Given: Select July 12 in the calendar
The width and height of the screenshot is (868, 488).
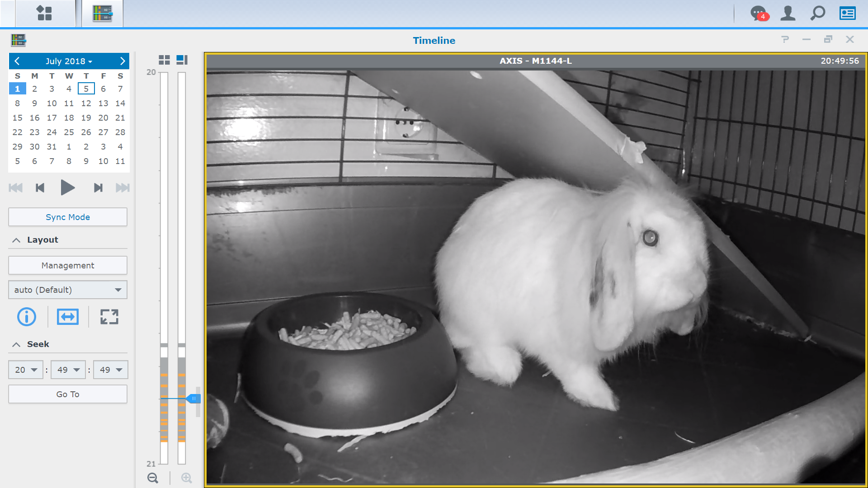Looking at the screenshot, I should [x=86, y=103].
